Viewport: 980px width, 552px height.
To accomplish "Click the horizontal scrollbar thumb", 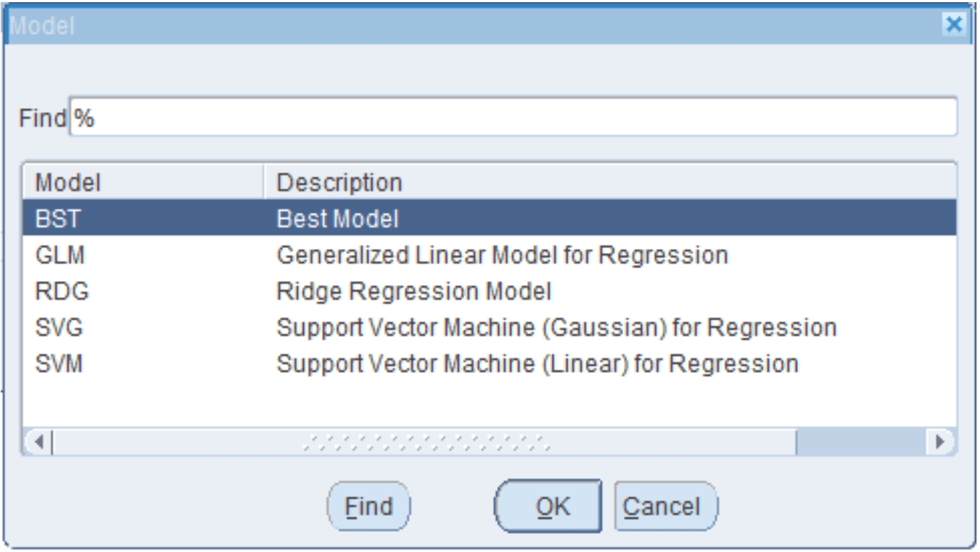I will [x=424, y=443].
